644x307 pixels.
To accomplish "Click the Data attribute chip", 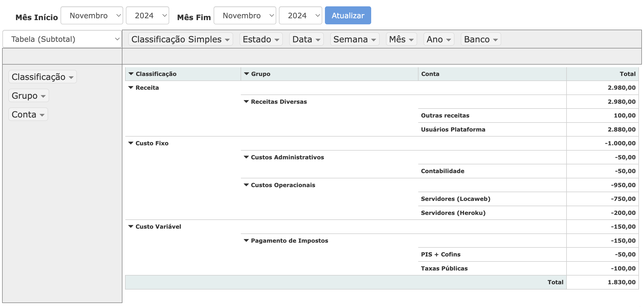I will click(302, 39).
